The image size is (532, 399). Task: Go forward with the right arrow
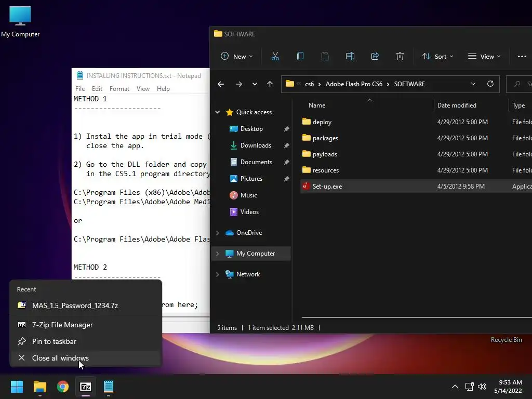pyautogui.click(x=239, y=84)
